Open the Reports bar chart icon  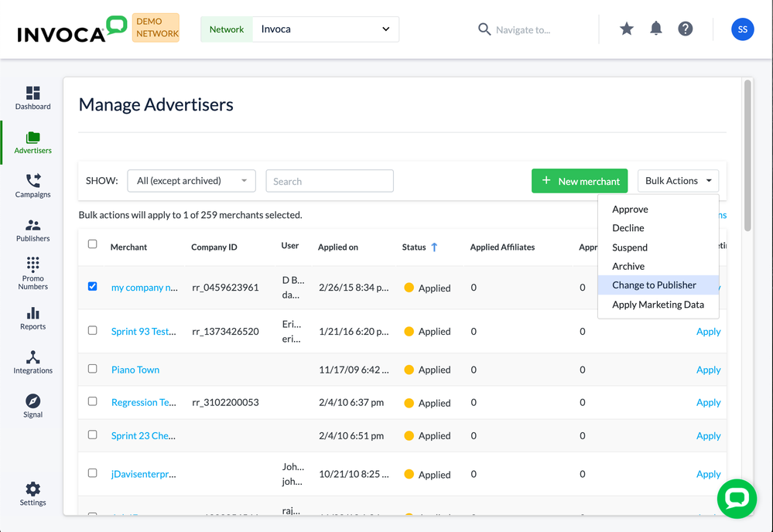click(32, 313)
